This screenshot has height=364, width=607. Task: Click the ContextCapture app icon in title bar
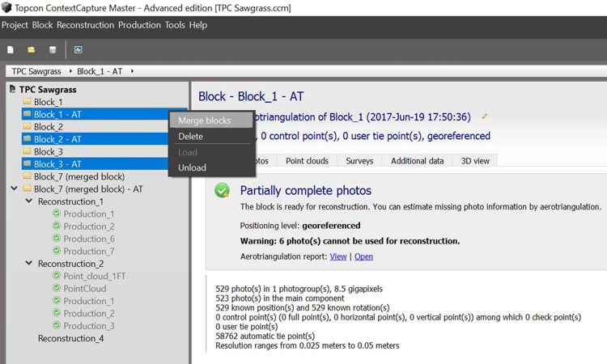6,7
